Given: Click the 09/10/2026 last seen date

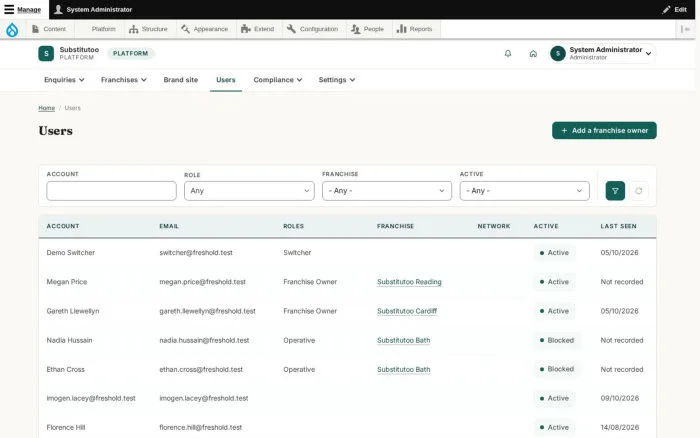Looking at the screenshot, I should (x=620, y=398).
